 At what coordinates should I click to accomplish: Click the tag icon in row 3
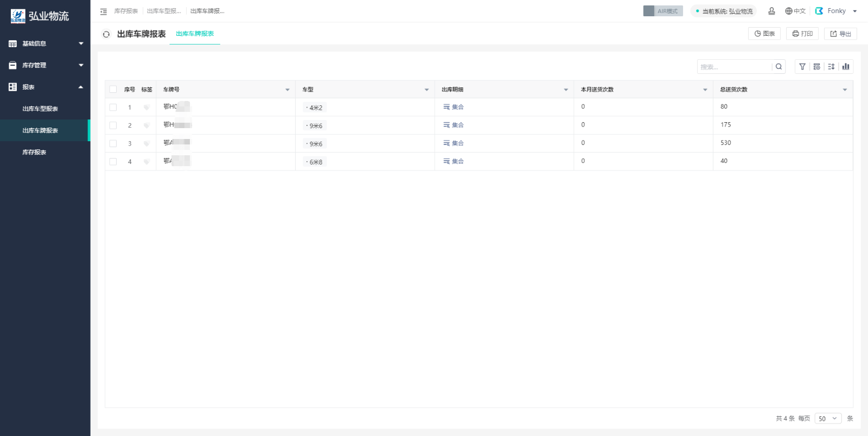point(146,144)
